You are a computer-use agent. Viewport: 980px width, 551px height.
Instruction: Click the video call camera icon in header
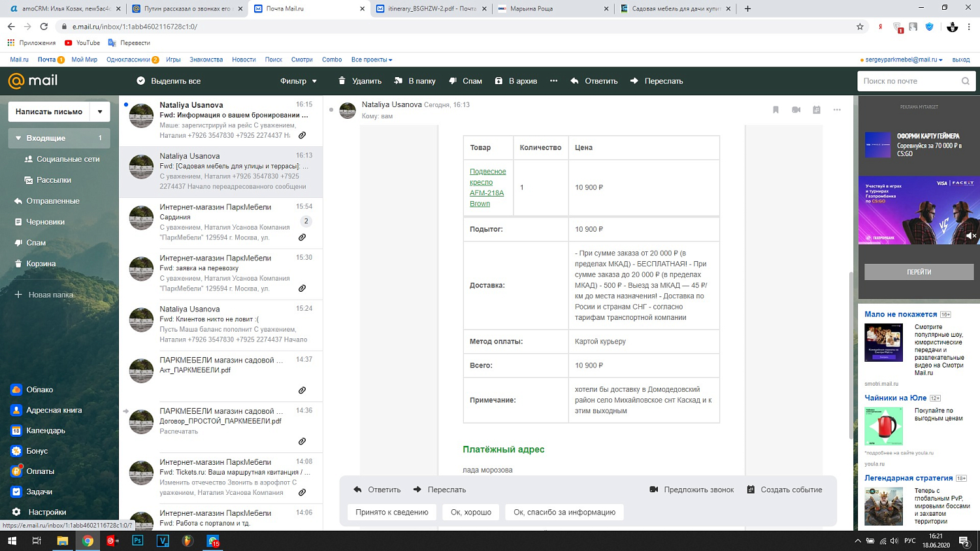(x=796, y=110)
